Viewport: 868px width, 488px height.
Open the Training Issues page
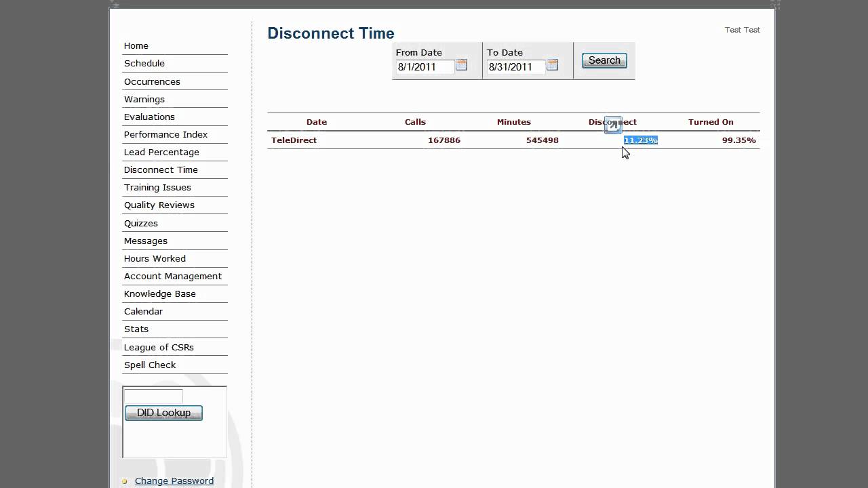tap(157, 187)
